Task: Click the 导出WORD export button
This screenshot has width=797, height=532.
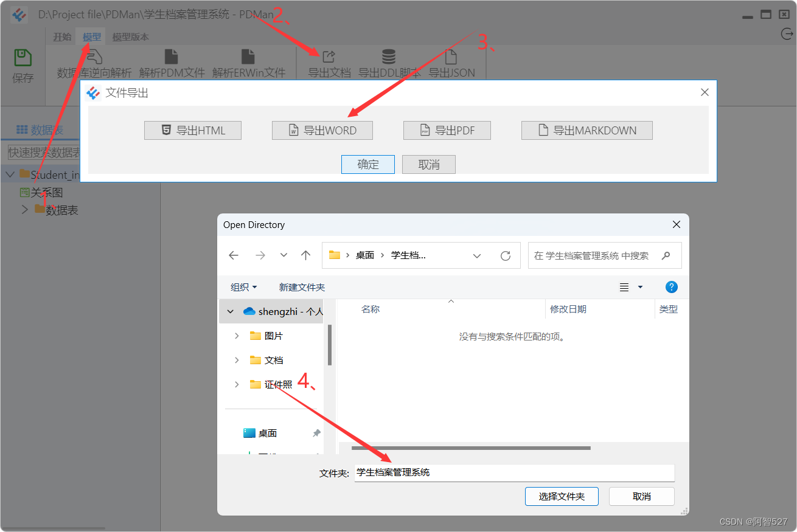Action: click(322, 130)
